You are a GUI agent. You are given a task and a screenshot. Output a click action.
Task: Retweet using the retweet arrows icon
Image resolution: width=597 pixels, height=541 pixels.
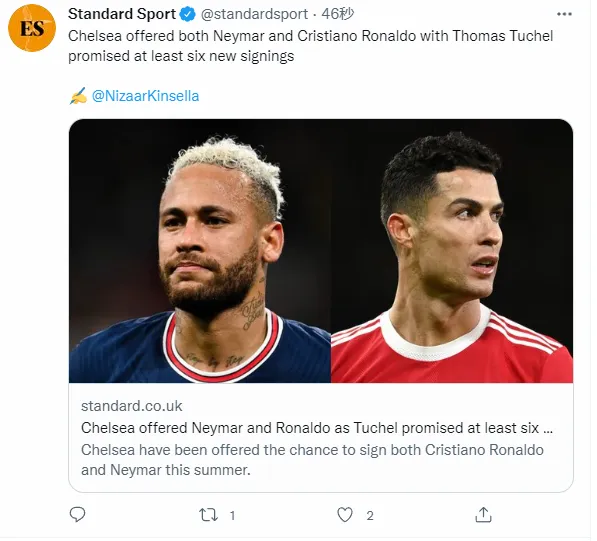click(x=208, y=515)
